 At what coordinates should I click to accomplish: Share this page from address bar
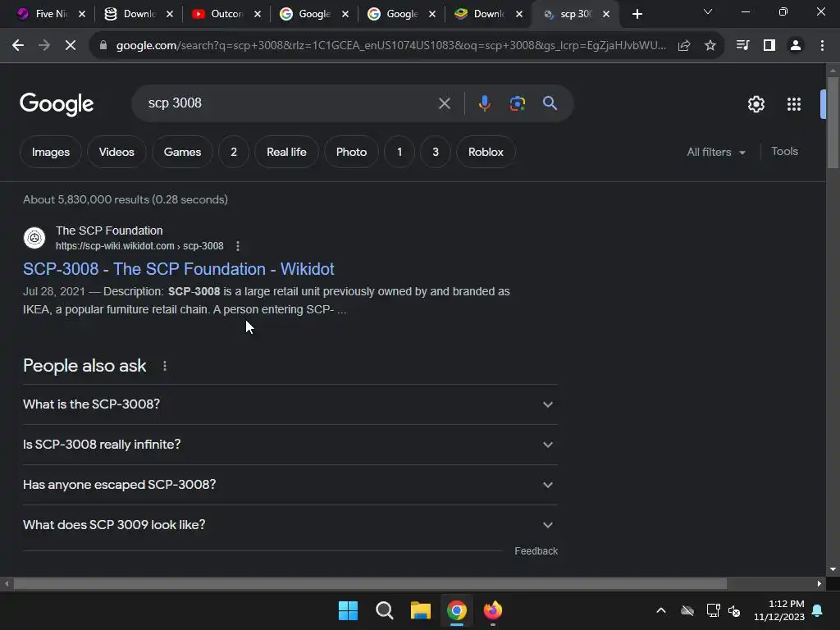tap(684, 46)
